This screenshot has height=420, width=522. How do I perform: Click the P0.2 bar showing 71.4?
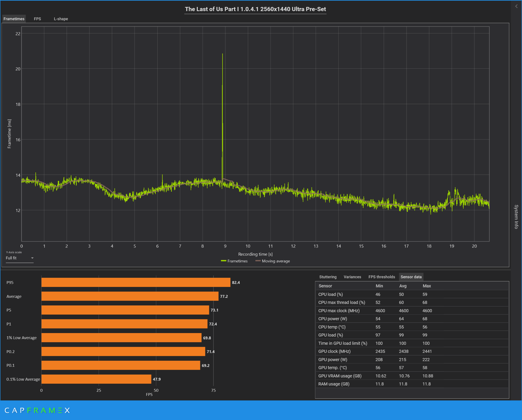pyautogui.click(x=123, y=351)
